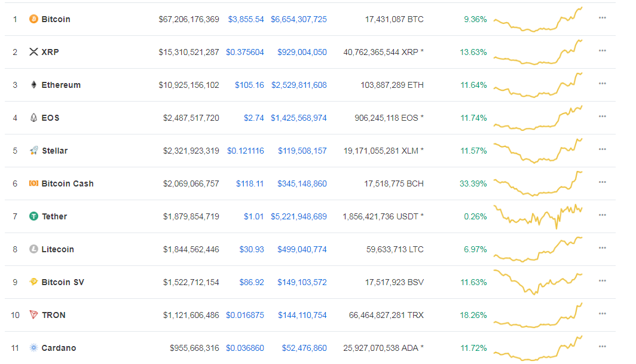This screenshot has width=636, height=364.
Task: Click Bitcoin Cash price $118.11
Action: tap(250, 183)
